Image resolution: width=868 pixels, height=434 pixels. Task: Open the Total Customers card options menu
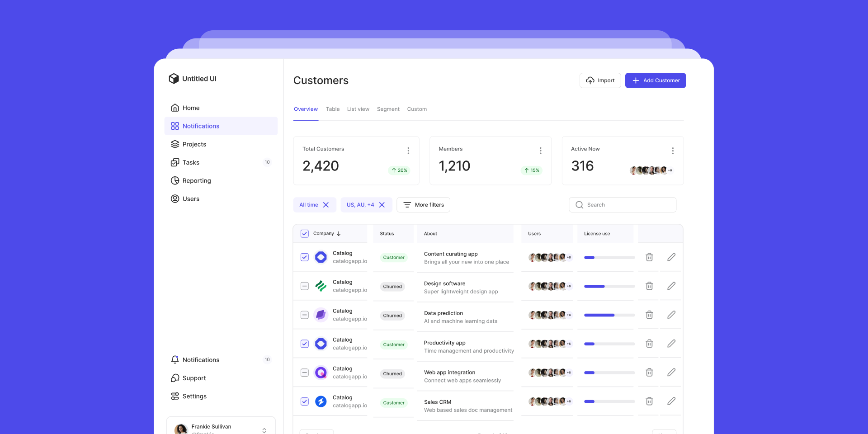(408, 151)
